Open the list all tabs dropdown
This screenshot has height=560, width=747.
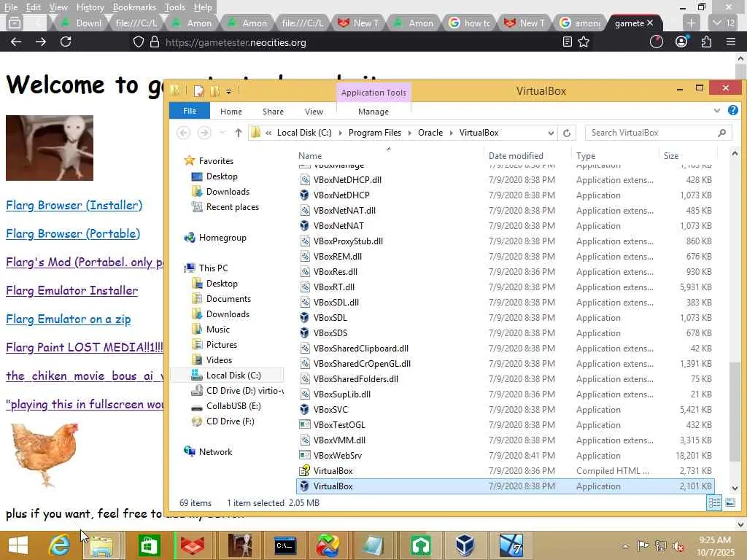(x=723, y=23)
